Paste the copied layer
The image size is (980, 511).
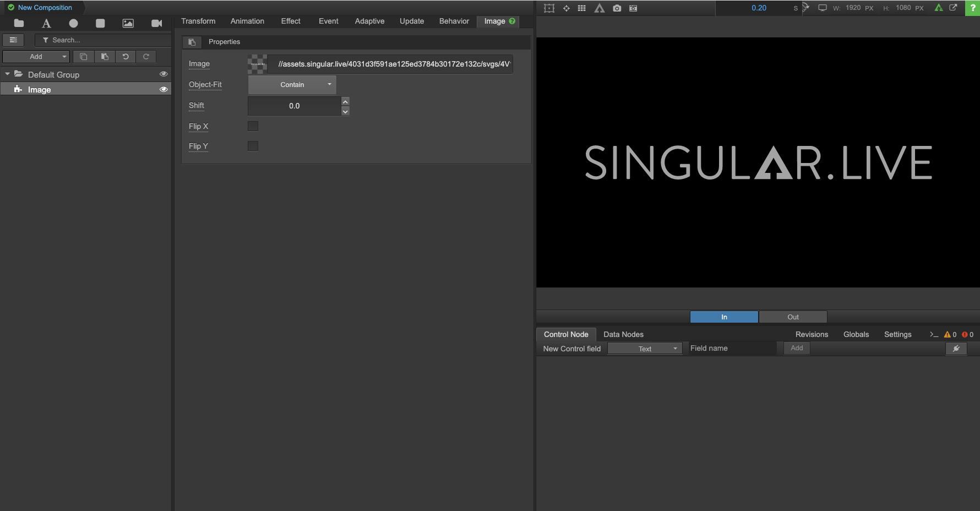point(105,57)
